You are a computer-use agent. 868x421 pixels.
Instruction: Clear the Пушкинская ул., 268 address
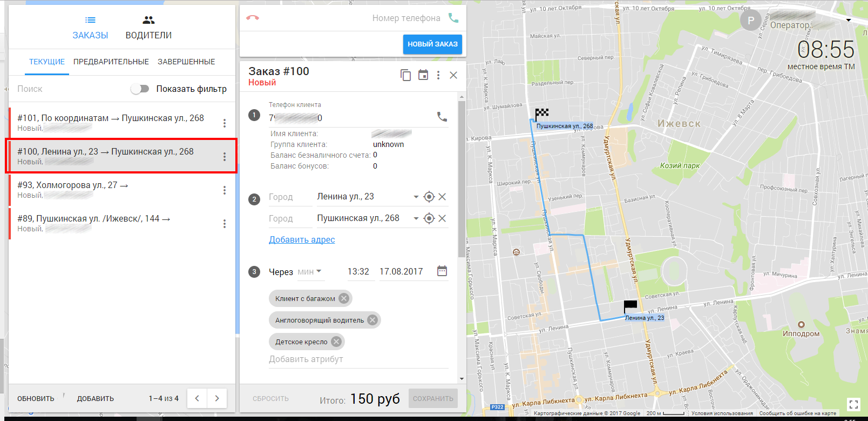[442, 218]
